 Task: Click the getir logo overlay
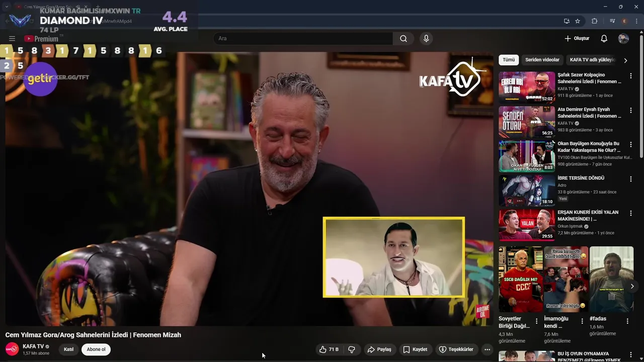pyautogui.click(x=40, y=79)
